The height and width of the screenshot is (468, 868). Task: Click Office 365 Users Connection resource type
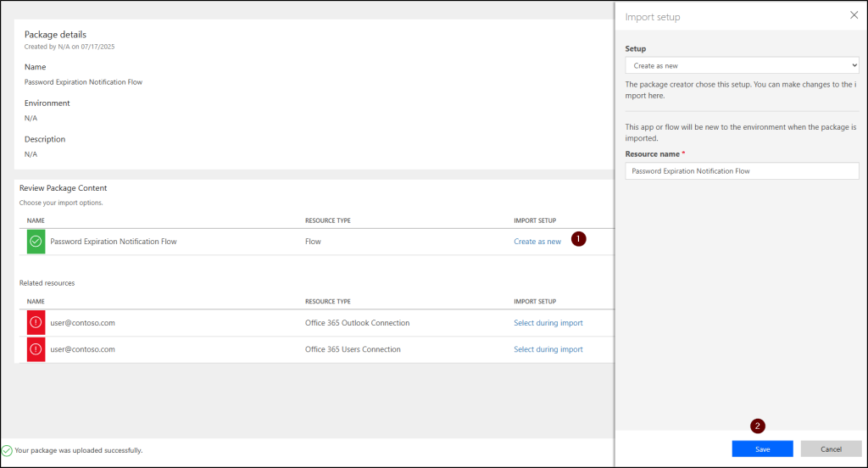(353, 349)
